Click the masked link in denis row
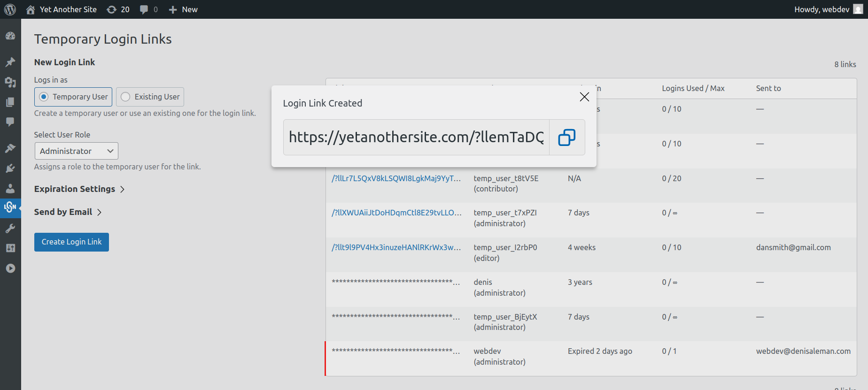 point(396,282)
